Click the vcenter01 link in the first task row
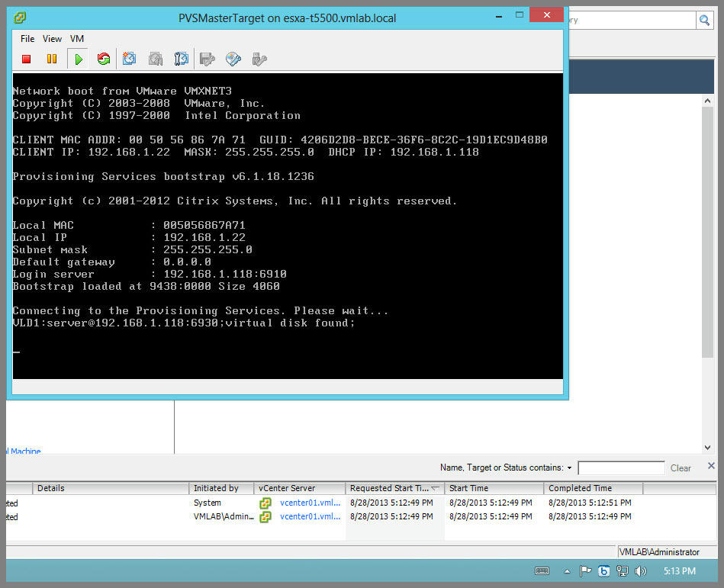 [310, 503]
